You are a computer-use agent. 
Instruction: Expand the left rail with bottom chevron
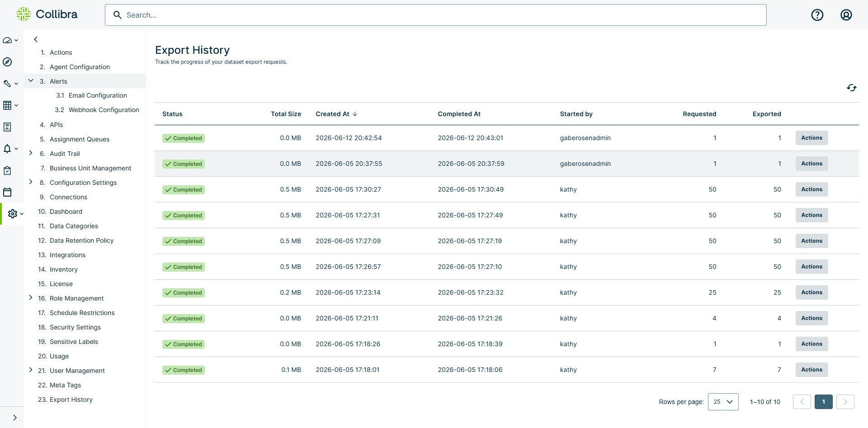point(15,418)
